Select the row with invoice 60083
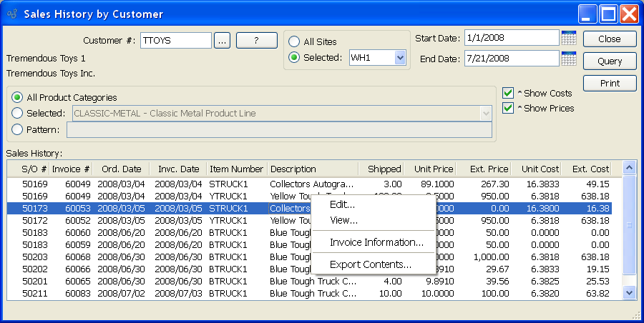644x323 pixels. (309, 294)
